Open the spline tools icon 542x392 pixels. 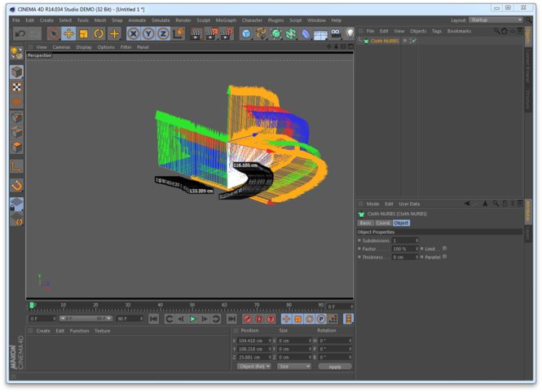coord(261,34)
